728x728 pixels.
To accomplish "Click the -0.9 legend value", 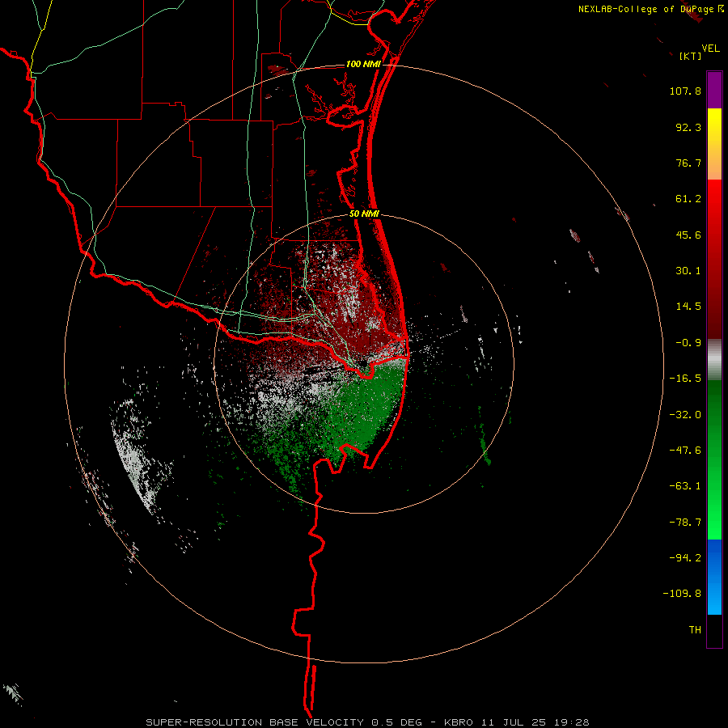I will point(688,343).
